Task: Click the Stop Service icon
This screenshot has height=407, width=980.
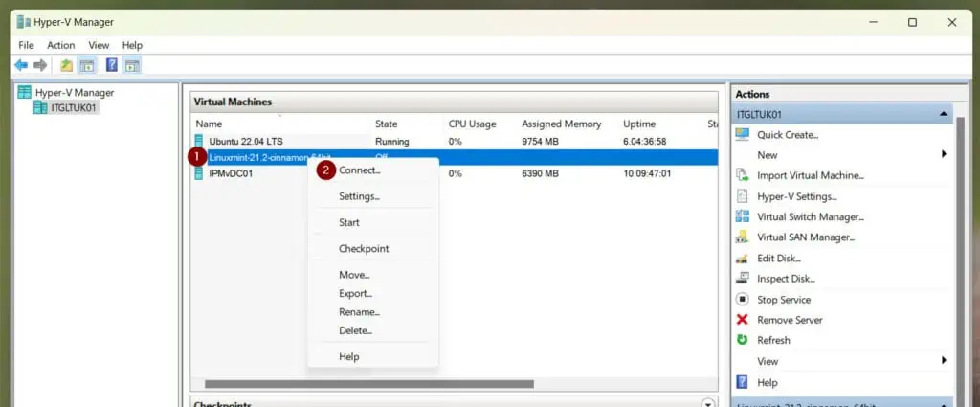Action: [742, 300]
